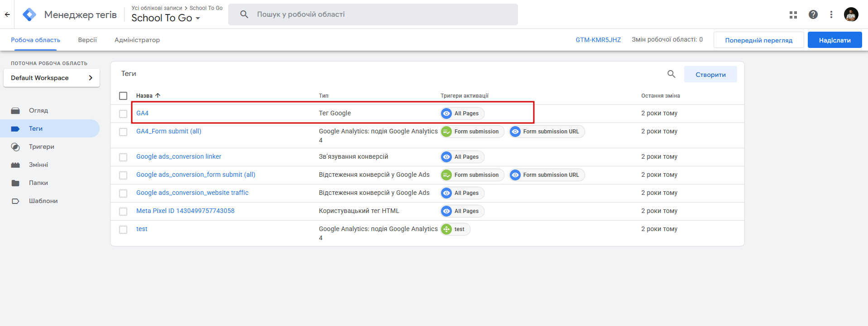Screen dimensions: 868x326
Task: Click the Пошук у робочій області search field
Action: pos(373,14)
